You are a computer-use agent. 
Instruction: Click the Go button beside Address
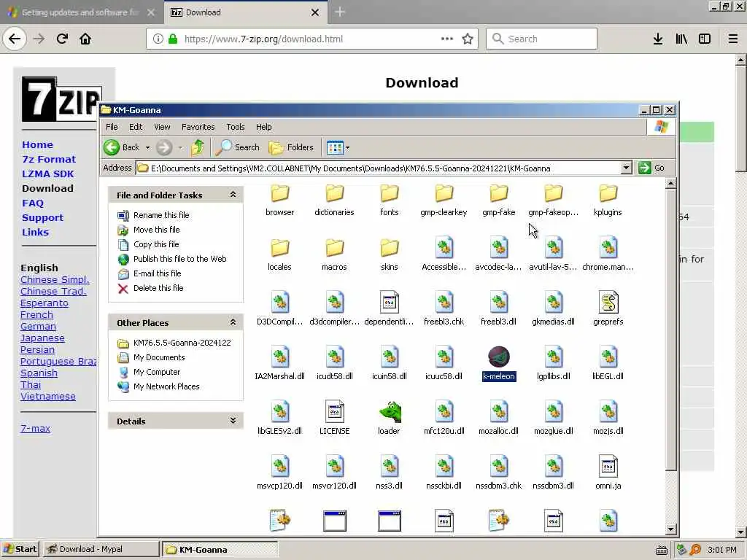tap(652, 168)
